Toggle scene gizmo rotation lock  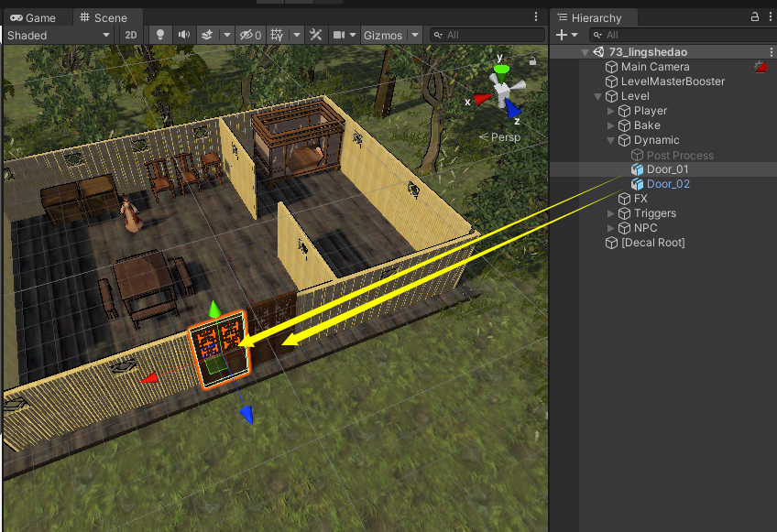532,61
